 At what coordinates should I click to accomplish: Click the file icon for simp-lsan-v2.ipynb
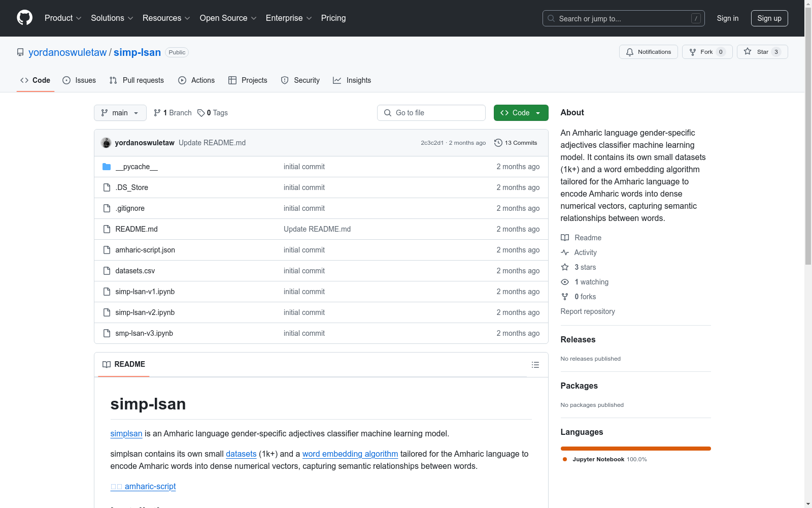(x=107, y=312)
